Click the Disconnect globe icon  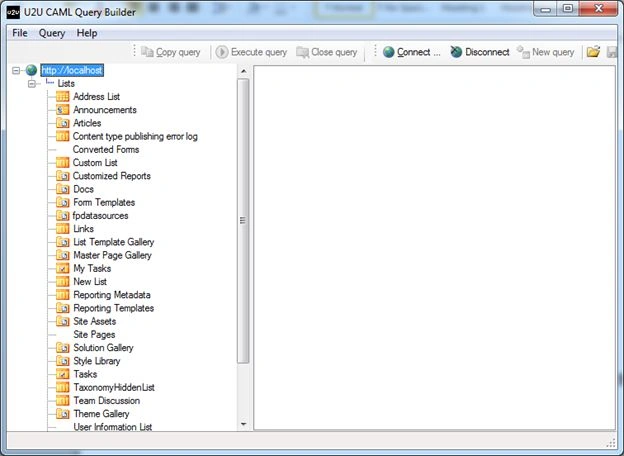point(456,52)
